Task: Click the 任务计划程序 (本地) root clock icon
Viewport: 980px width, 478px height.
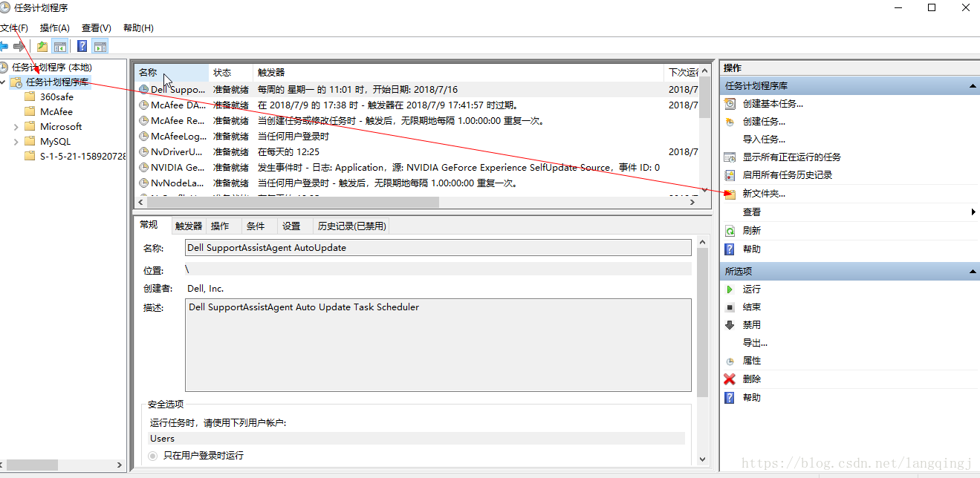Action: click(4, 68)
